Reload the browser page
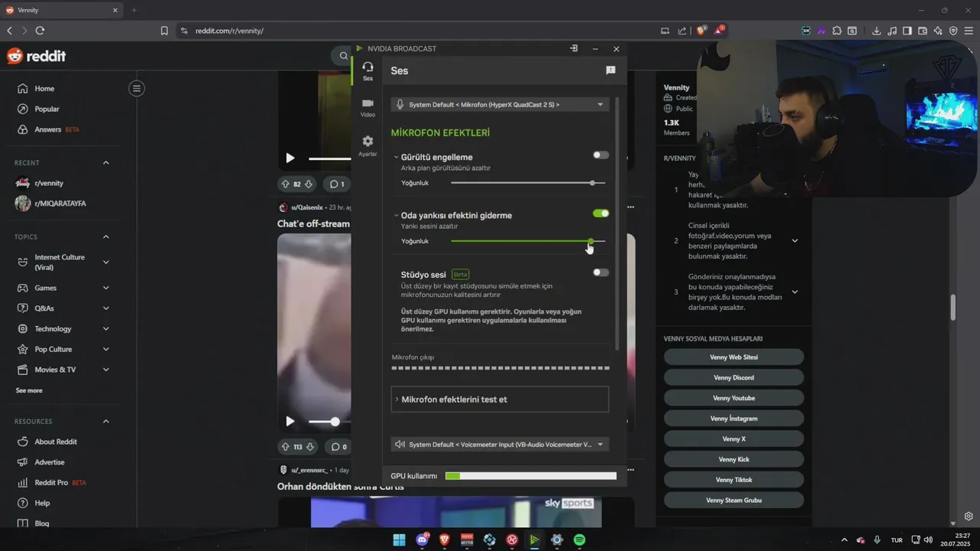 point(40,31)
